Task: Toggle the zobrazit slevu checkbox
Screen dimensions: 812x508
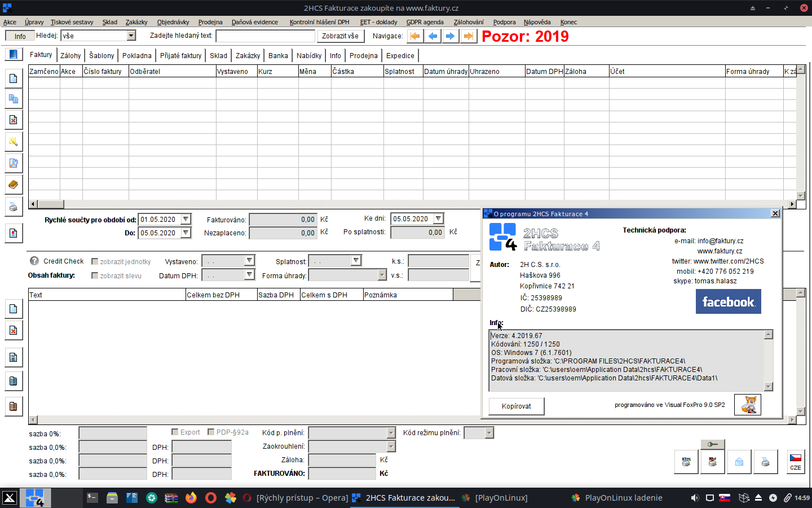Action: pyautogui.click(x=95, y=275)
